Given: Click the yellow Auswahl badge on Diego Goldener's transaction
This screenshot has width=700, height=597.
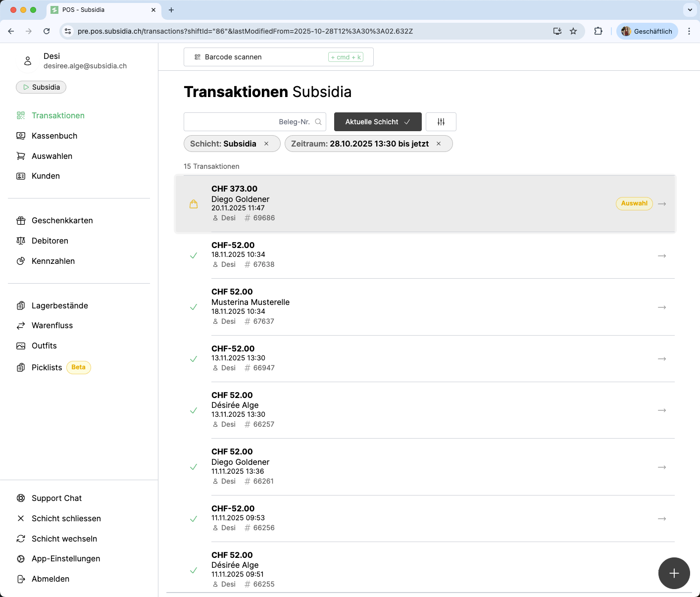Looking at the screenshot, I should tap(634, 203).
